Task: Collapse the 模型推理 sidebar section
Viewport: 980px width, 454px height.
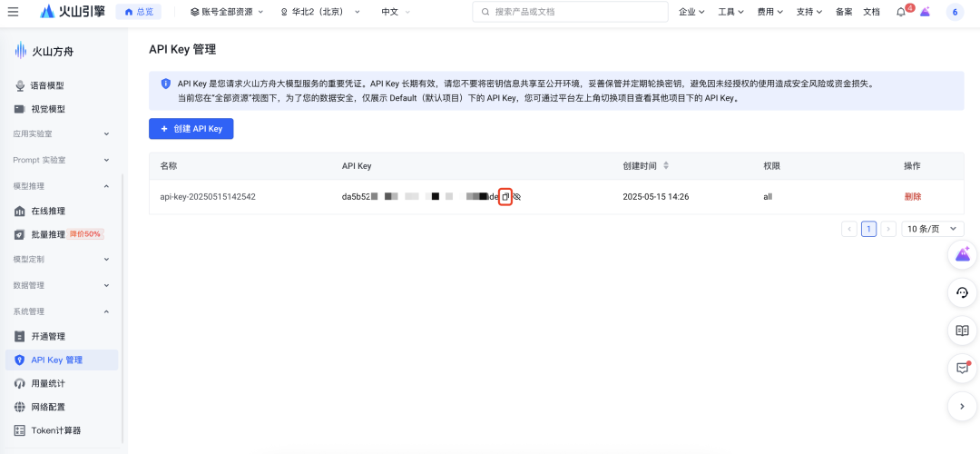Action: pyautogui.click(x=106, y=186)
